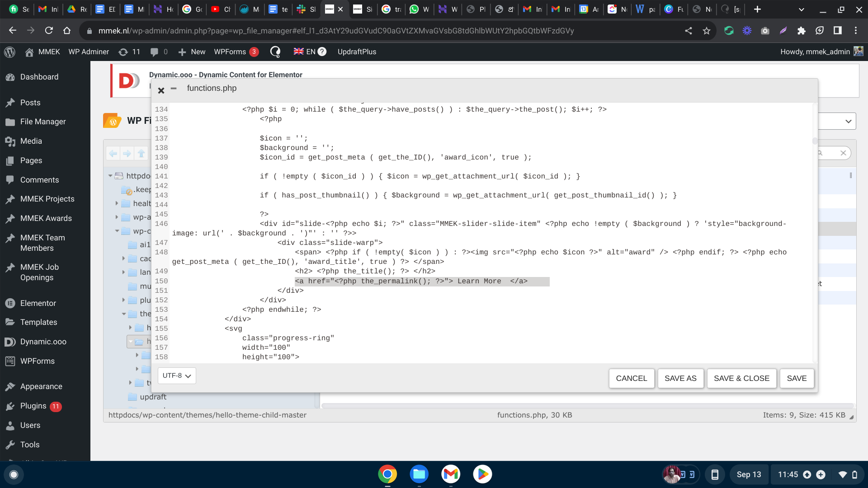868x488 pixels.
Task: Open the Sep 13 calendar date
Action: pos(749,474)
